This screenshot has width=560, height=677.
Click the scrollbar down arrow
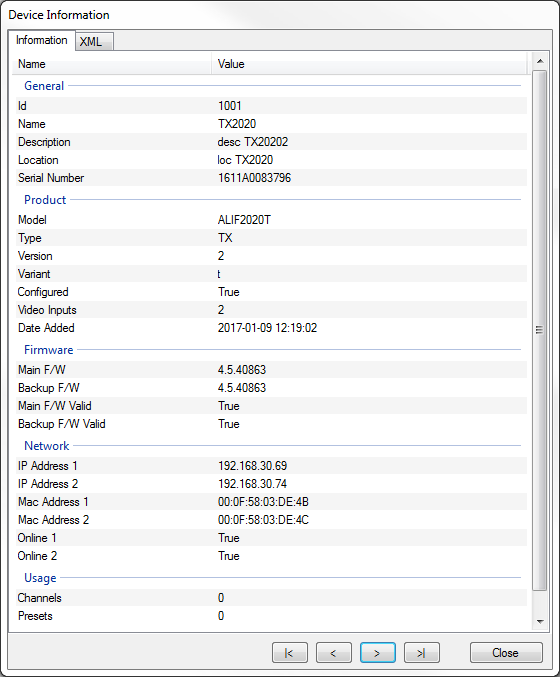pyautogui.click(x=540, y=622)
